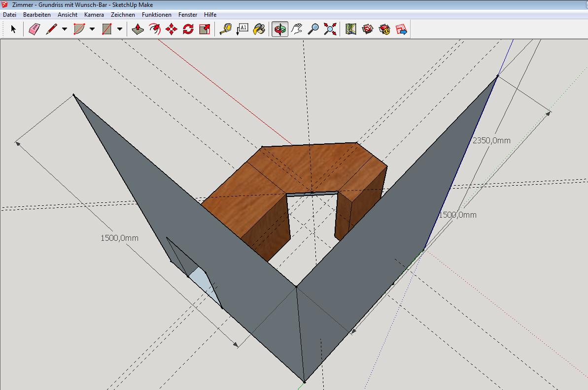
Task: Open the Fenster menu
Action: click(x=188, y=15)
